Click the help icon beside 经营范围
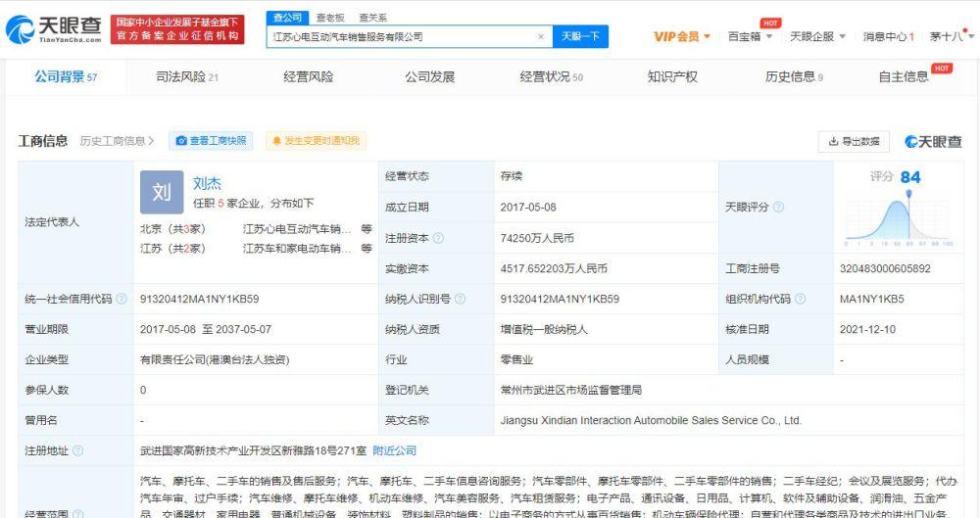980x518 pixels. pyautogui.click(x=78, y=514)
